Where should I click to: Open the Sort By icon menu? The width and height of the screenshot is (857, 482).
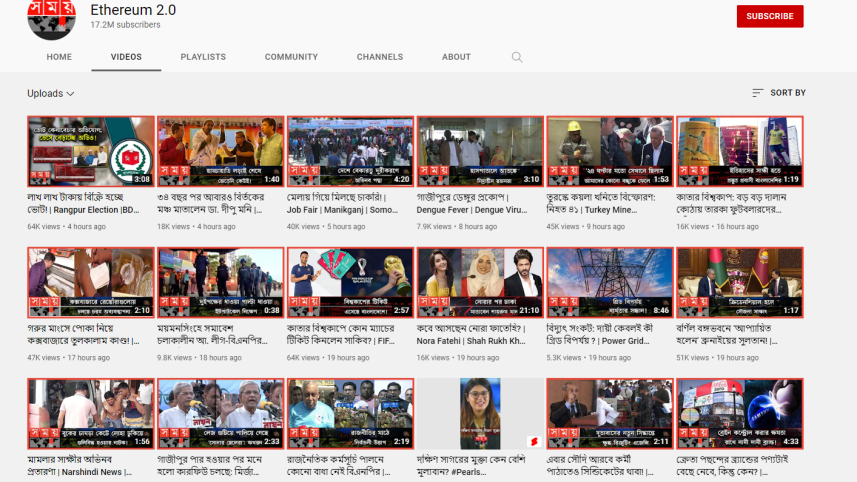tap(757, 93)
